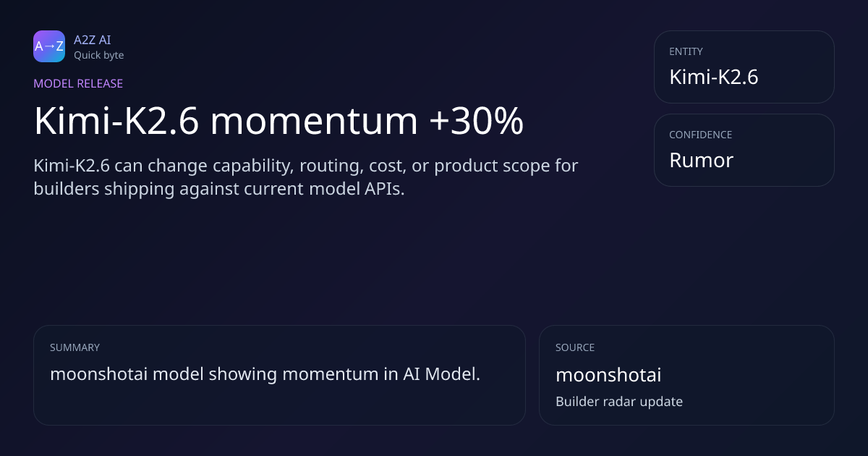Click the CONFIDENCE label
This screenshot has width=868, height=456.
[700, 135]
